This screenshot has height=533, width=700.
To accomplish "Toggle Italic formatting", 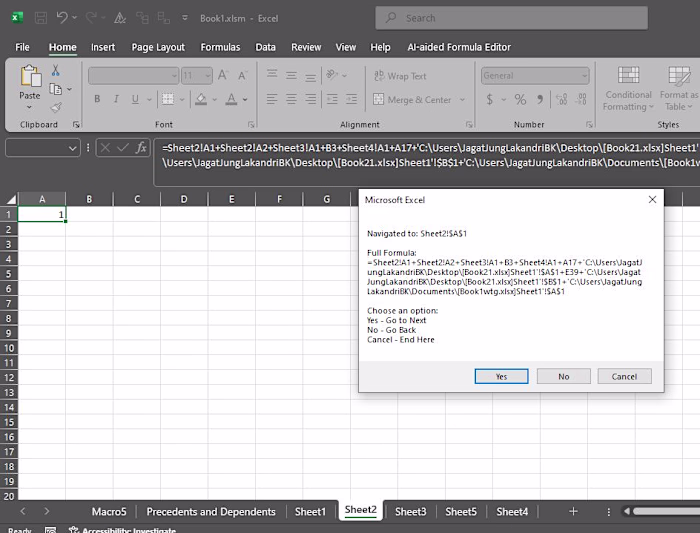I will coord(116,99).
